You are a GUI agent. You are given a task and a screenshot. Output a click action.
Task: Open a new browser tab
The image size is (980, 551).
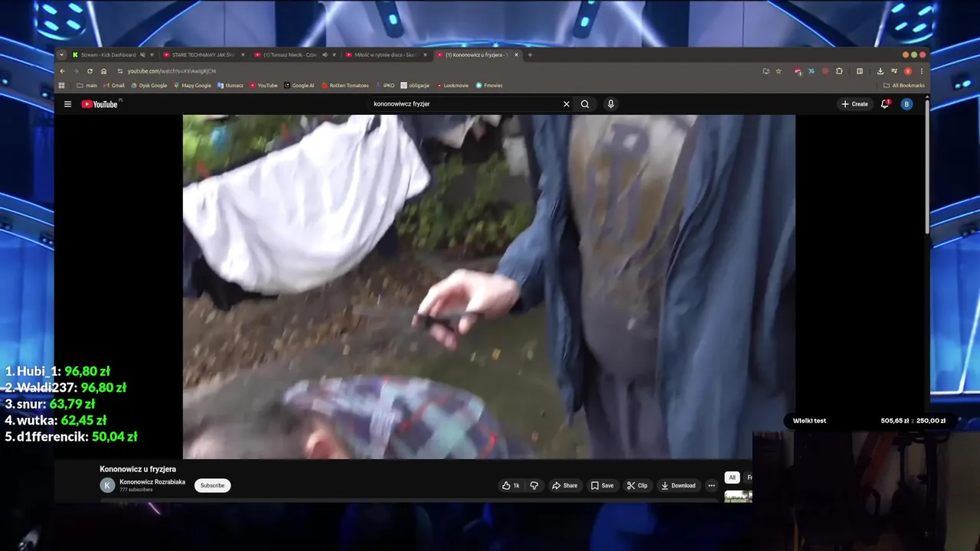point(530,55)
